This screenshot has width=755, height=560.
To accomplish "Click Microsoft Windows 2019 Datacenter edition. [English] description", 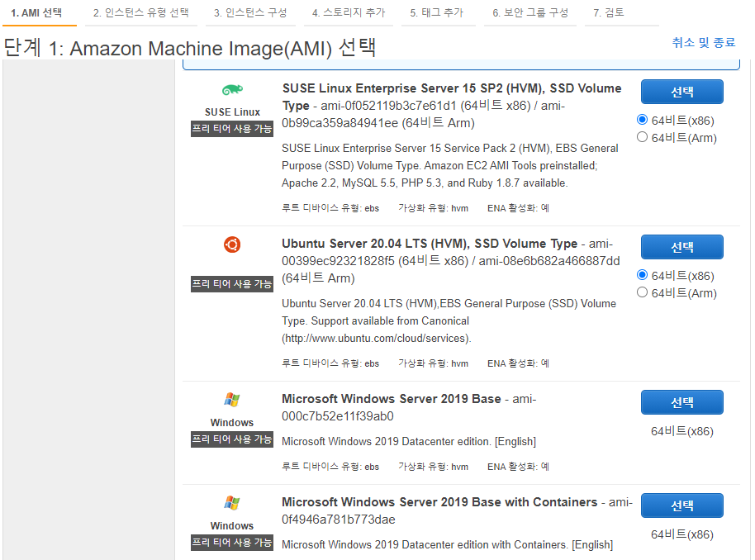I will pos(409,441).
